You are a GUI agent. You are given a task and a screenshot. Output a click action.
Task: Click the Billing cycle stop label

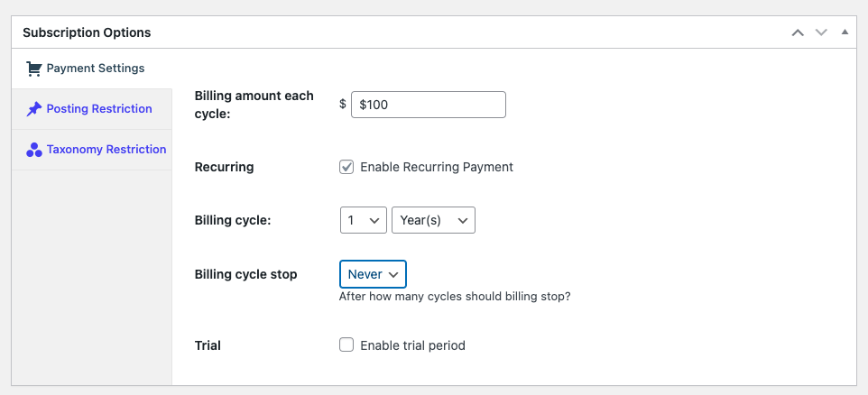[x=246, y=274]
